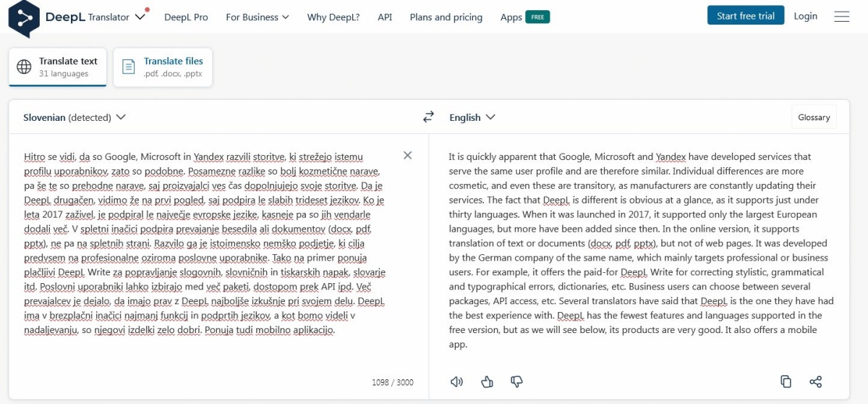The image size is (868, 404).
Task: Click the Start free trial button
Action: [x=746, y=16]
